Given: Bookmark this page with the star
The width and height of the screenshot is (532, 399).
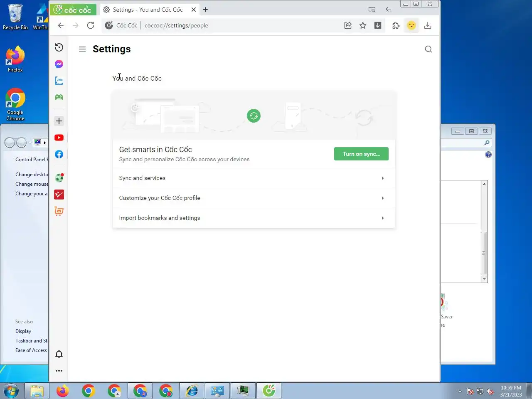Looking at the screenshot, I should click(363, 25).
